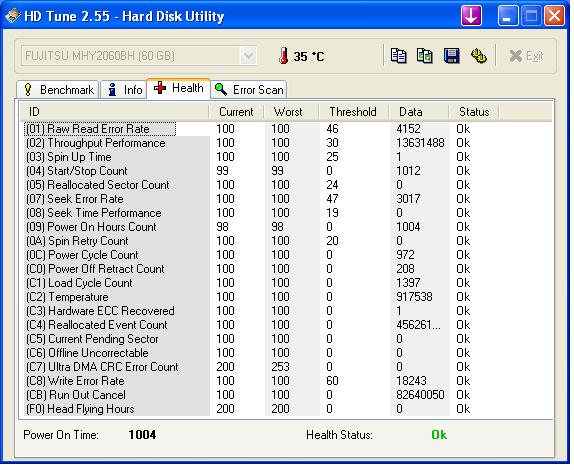
Task: Open the Error Scan tab
Action: point(249,90)
